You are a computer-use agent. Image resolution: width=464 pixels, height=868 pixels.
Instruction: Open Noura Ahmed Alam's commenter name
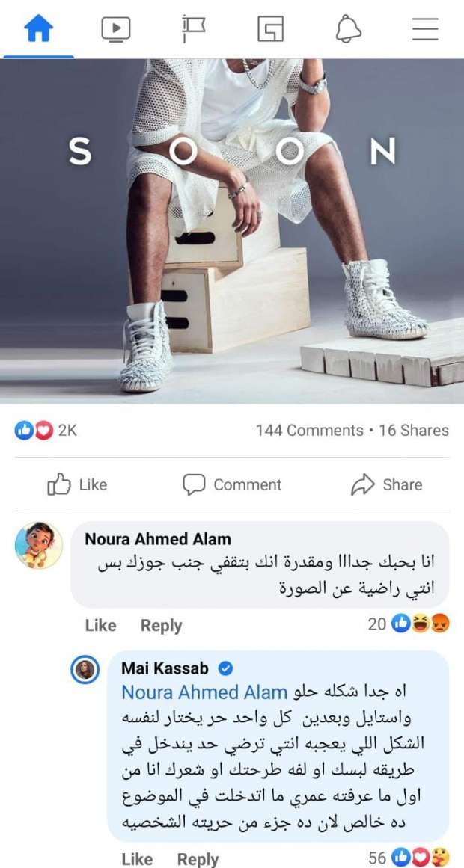click(x=158, y=538)
